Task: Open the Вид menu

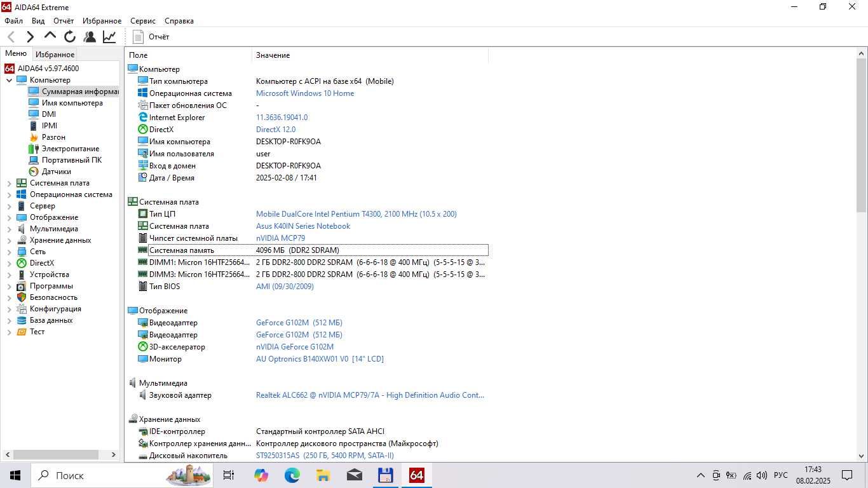Action: 38,21
